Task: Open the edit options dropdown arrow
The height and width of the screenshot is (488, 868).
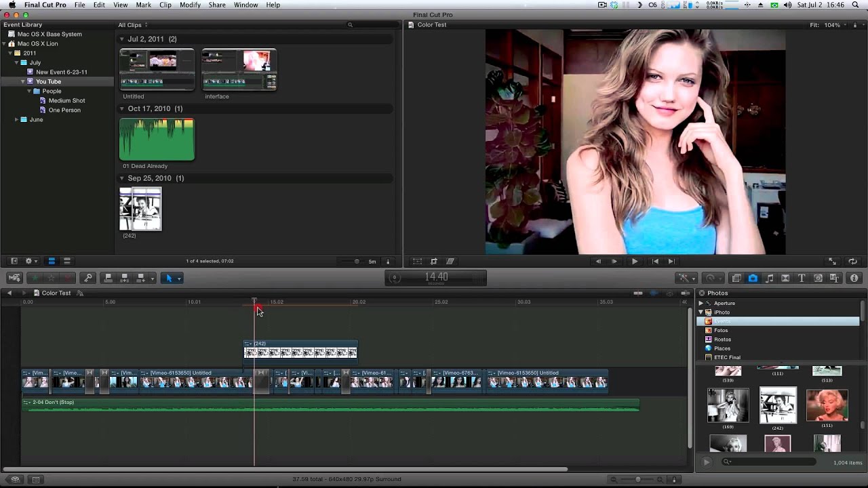Action: (x=153, y=278)
